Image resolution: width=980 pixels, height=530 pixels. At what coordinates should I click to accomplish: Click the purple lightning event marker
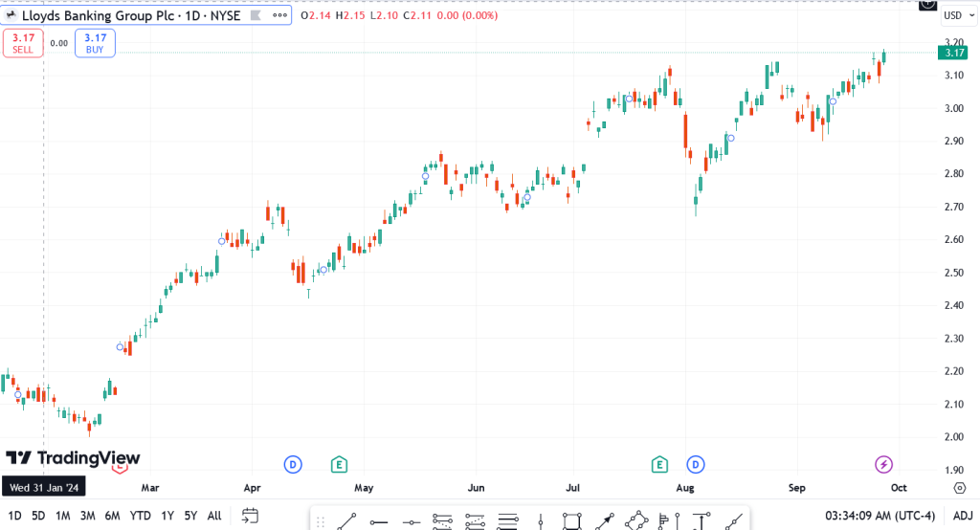[883, 464]
